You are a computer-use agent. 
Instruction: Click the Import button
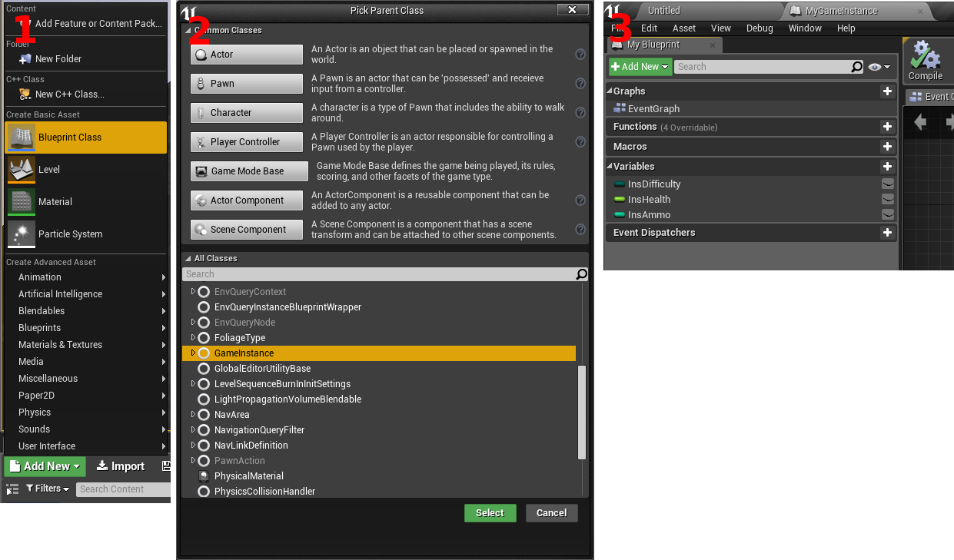point(121,466)
